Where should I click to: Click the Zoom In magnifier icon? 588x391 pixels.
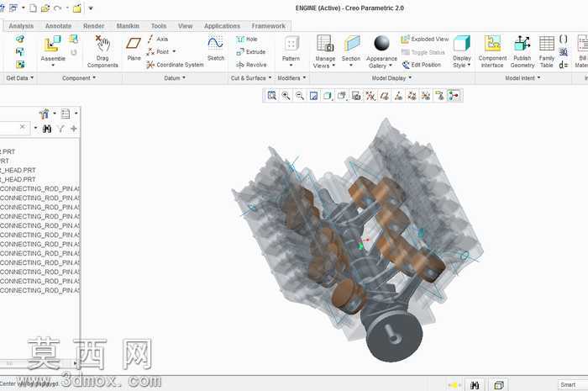point(286,96)
